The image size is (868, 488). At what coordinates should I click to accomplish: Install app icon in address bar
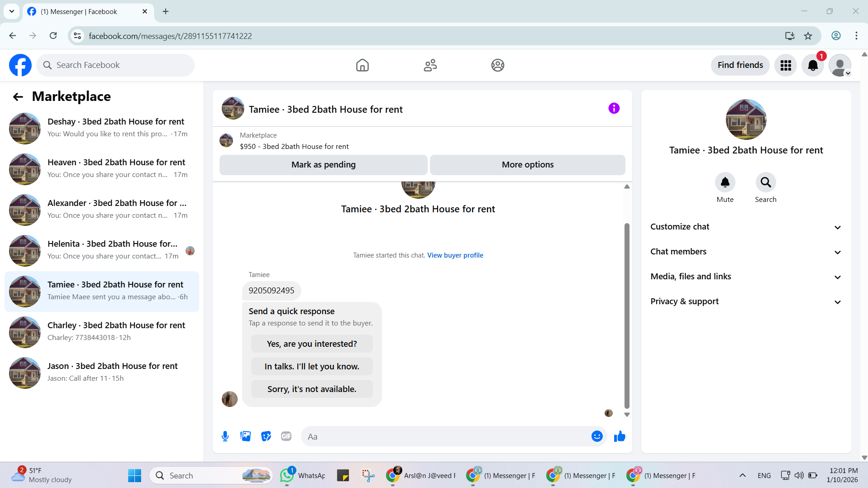(x=790, y=36)
